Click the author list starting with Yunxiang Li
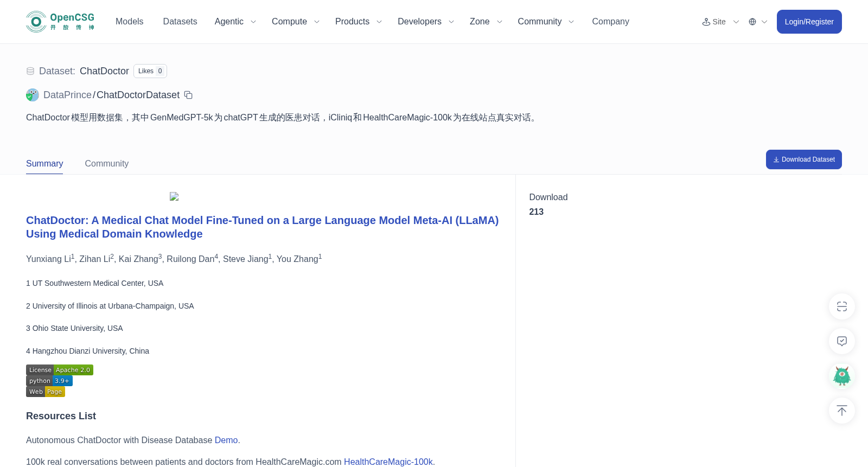868x467 pixels. 174,259
